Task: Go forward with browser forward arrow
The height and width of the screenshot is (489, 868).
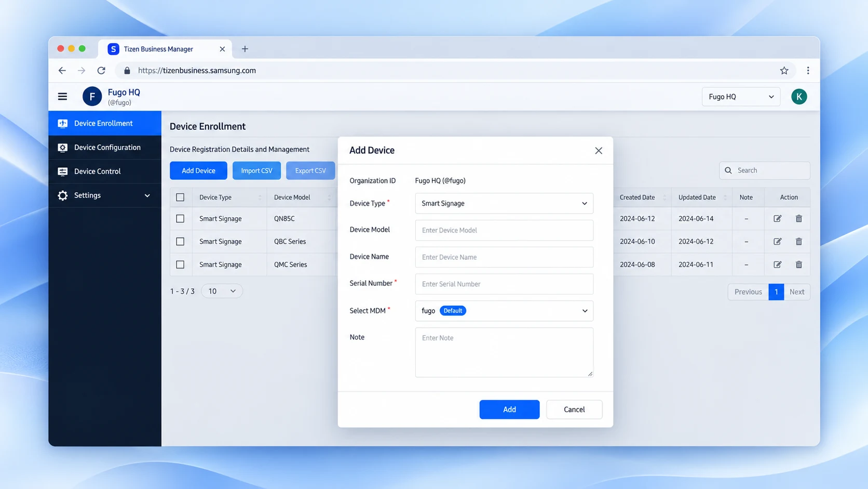Action: tap(82, 71)
